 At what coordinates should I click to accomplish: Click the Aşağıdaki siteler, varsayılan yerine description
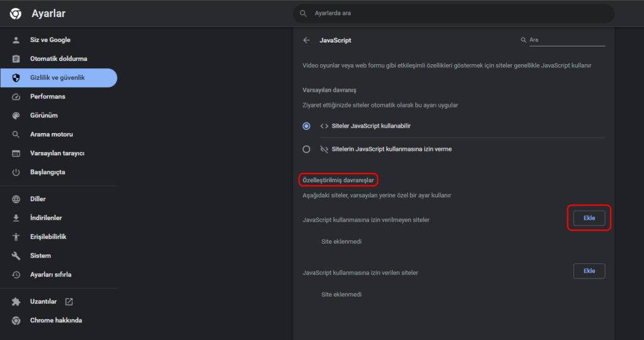point(377,195)
